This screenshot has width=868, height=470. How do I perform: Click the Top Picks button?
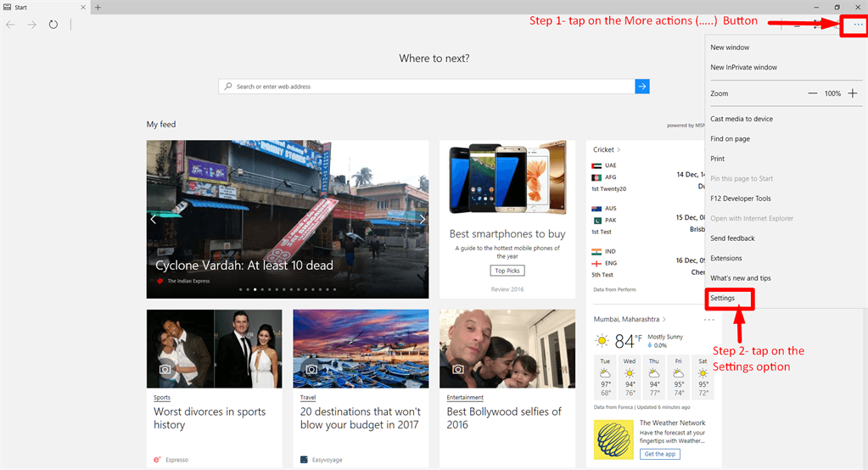pyautogui.click(x=507, y=271)
